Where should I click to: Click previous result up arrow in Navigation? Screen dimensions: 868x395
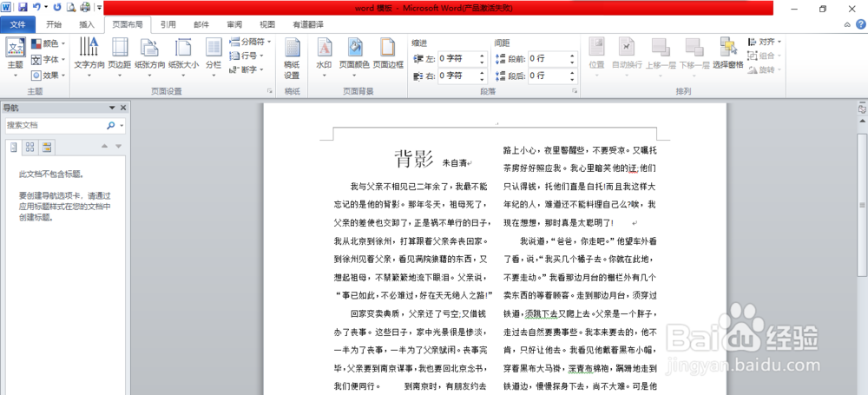tap(105, 146)
